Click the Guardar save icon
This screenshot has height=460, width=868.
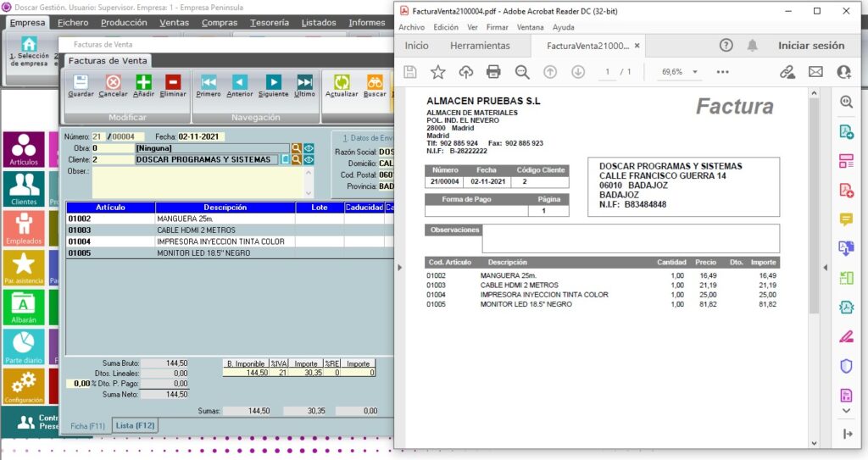[x=81, y=83]
